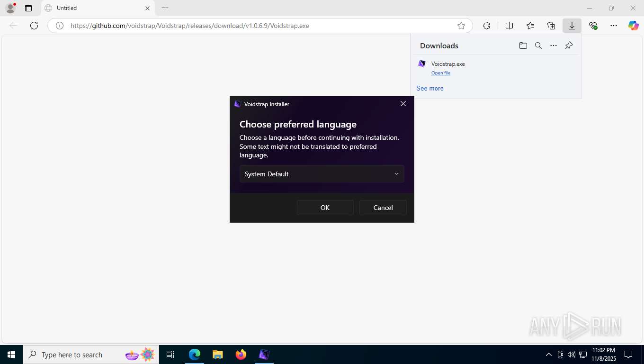Viewport: 644px width, 364px height.
Task: Open Favorites list icon
Action: pos(530,26)
